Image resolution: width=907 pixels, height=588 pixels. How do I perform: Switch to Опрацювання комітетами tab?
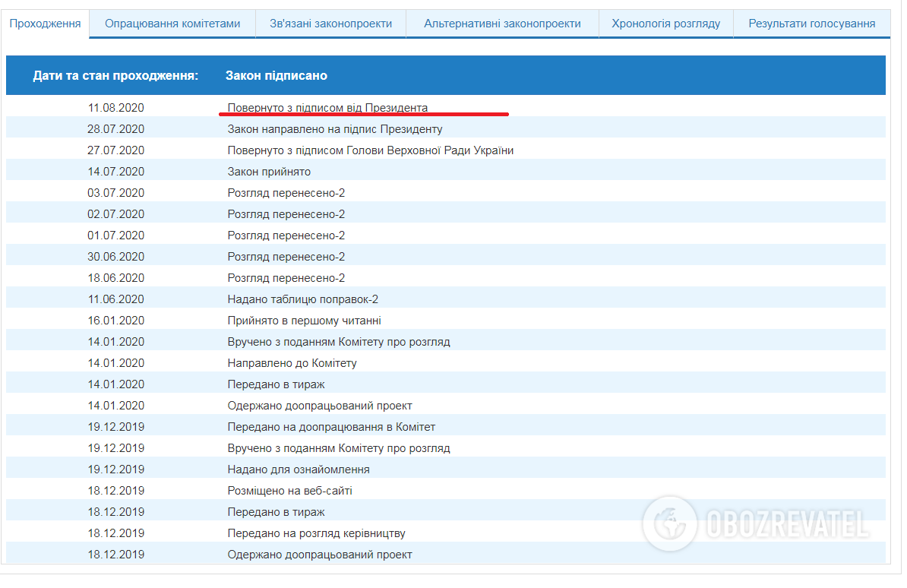pos(172,24)
